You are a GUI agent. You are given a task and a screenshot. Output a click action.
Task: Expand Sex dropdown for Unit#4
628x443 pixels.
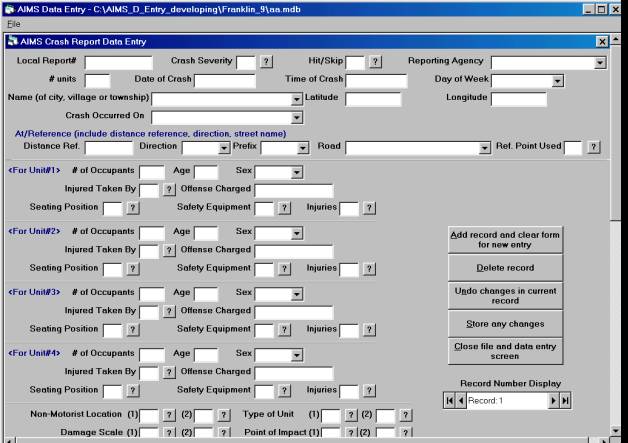pos(296,355)
